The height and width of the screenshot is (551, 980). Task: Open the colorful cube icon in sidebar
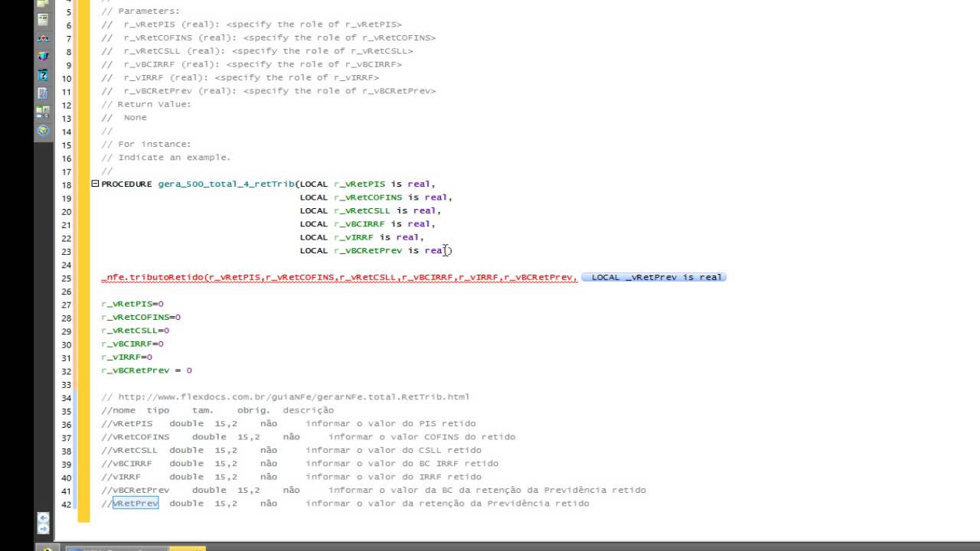pyautogui.click(x=43, y=57)
